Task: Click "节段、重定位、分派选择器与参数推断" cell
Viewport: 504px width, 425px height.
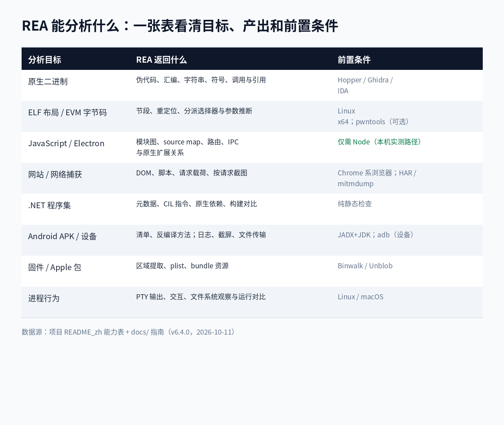Action: pyautogui.click(x=194, y=111)
